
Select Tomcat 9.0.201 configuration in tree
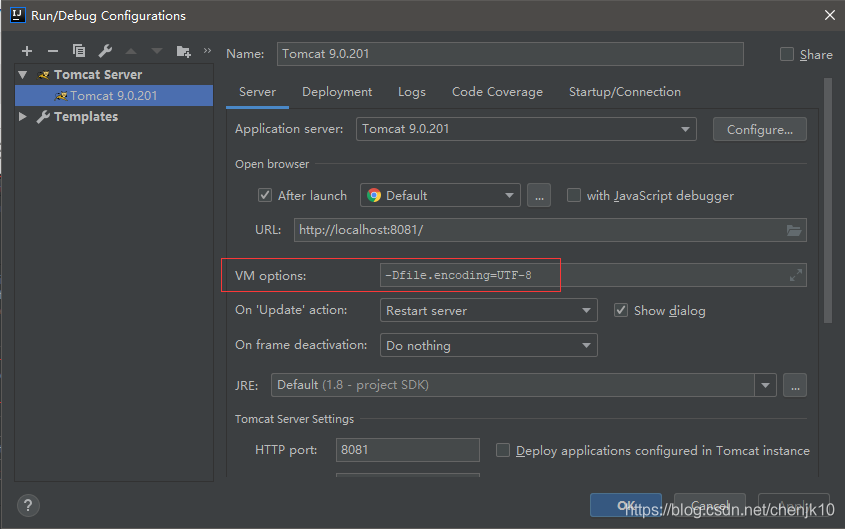pos(114,95)
